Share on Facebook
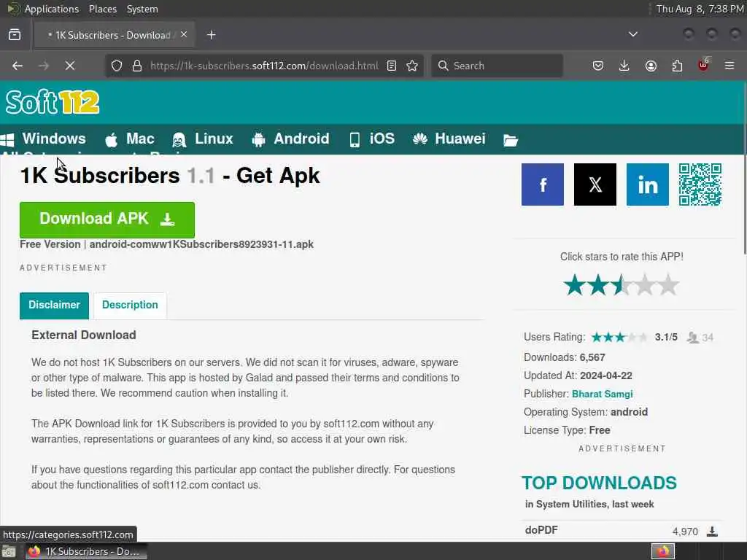 543,184
